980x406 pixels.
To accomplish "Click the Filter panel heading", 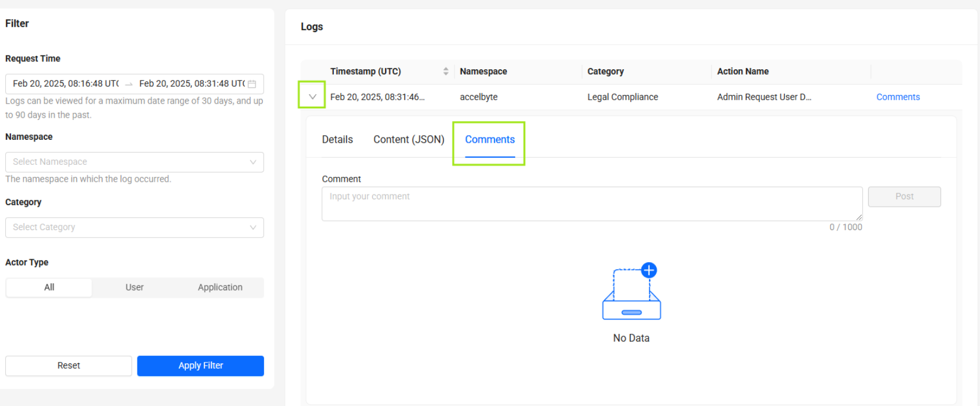I will click(17, 23).
